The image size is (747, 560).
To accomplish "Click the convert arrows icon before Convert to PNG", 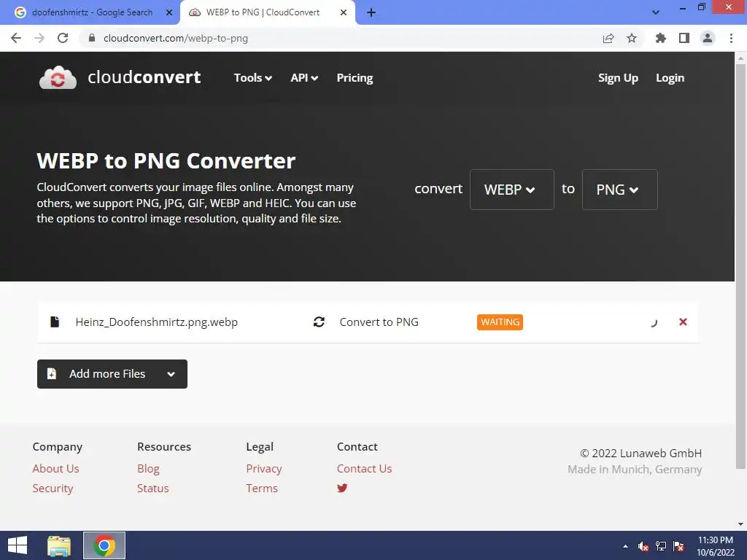I will click(x=319, y=322).
